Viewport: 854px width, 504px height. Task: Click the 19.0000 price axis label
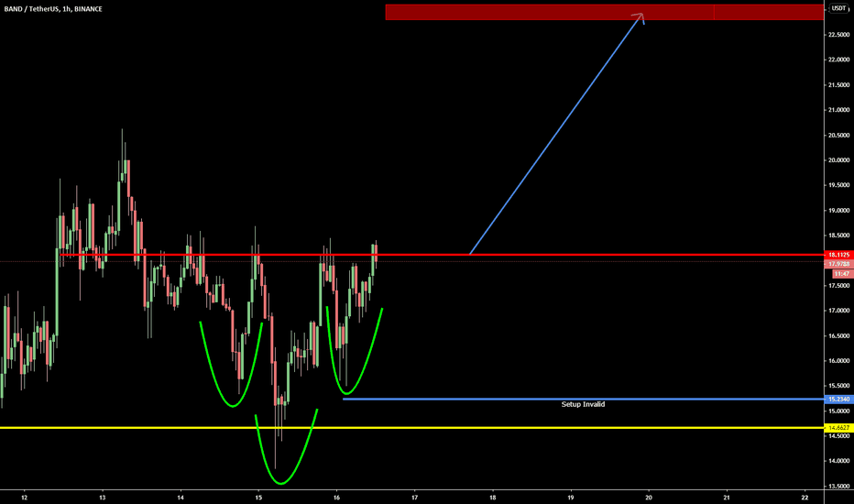pyautogui.click(x=838, y=211)
